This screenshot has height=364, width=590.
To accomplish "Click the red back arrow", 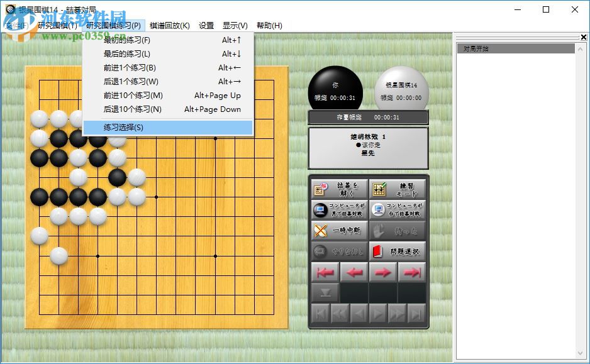I will coord(353,272).
